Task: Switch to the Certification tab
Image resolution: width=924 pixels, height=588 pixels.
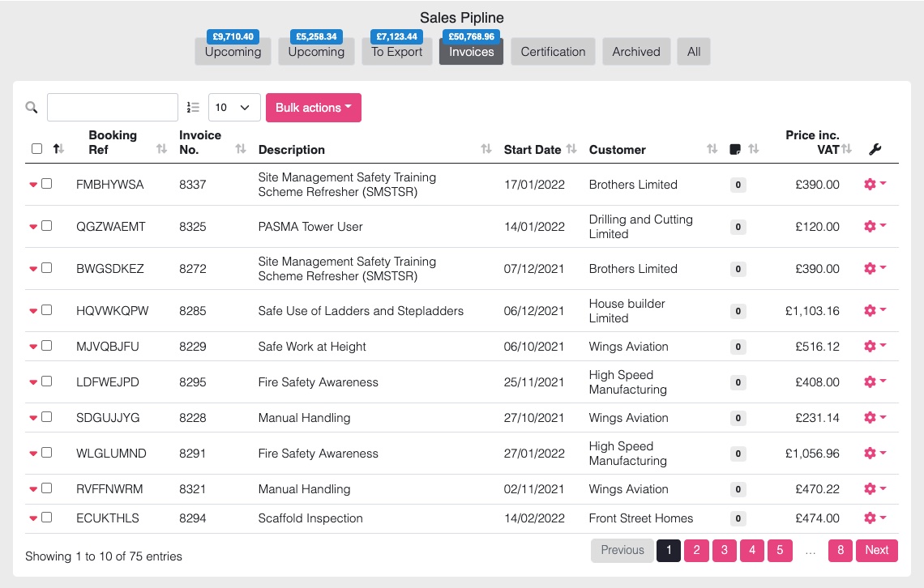Action: click(553, 52)
